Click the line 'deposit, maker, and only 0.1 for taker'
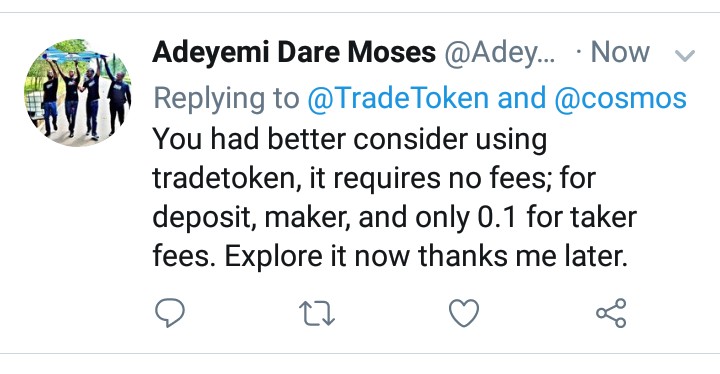720x374 pixels. click(394, 217)
